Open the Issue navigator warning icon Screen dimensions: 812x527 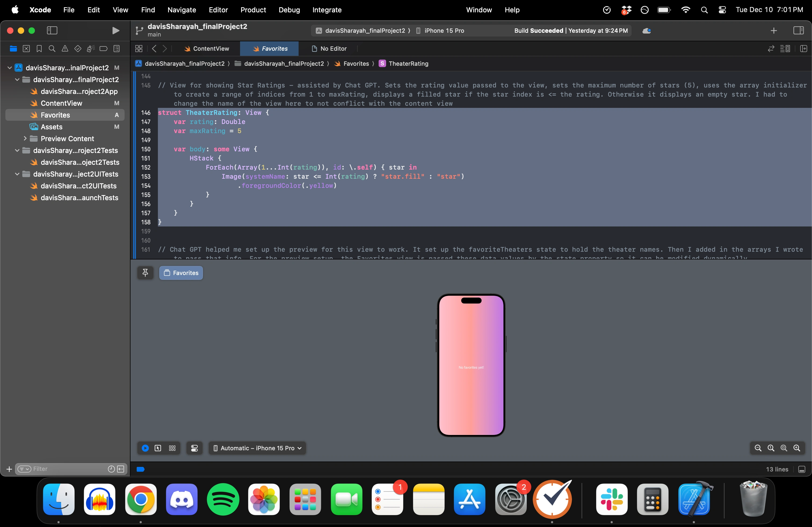(65, 49)
